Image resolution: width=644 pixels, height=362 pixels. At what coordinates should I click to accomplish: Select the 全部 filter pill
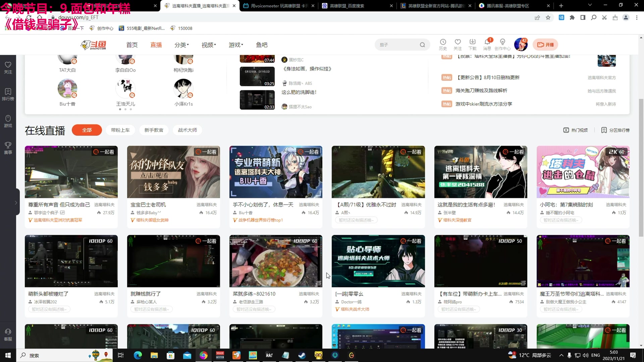click(x=87, y=130)
